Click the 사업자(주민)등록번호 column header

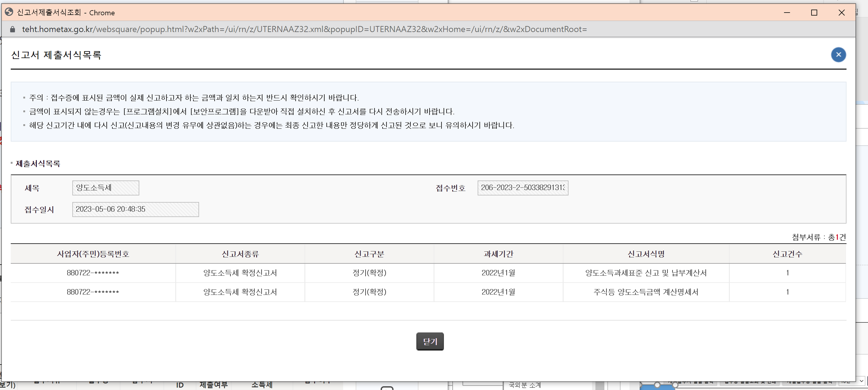[93, 254]
